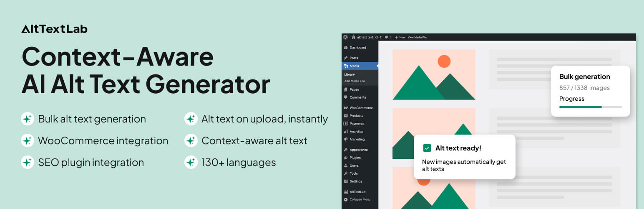Toggle the 'Alt text ready!' checkbox
The width and height of the screenshot is (644, 209).
point(427,148)
